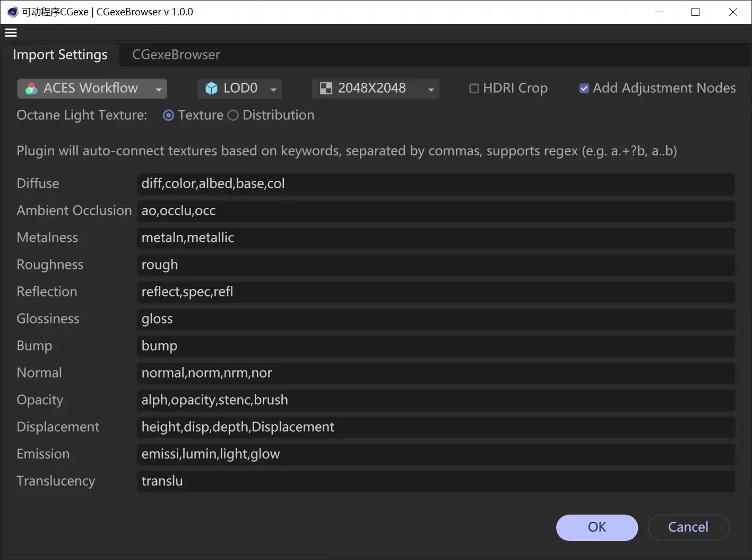Disable the Add Adjustment Nodes checkbox
The image size is (752, 560).
pyautogui.click(x=584, y=89)
